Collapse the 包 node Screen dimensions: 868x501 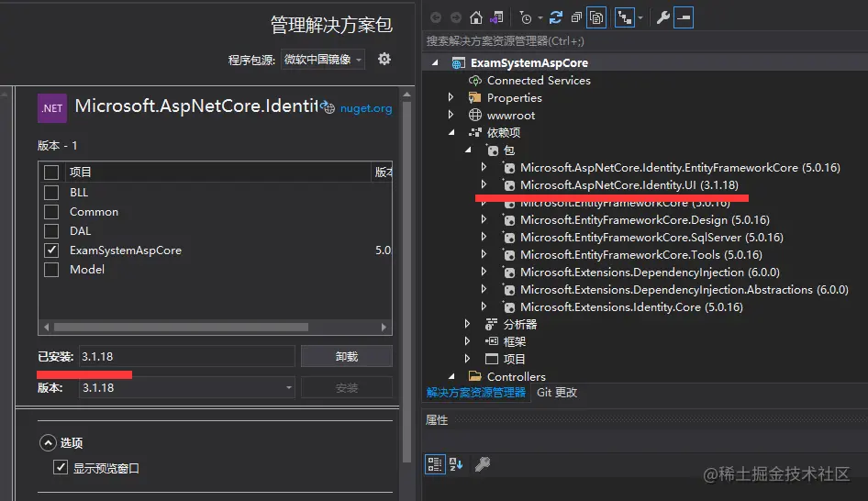[468, 150]
